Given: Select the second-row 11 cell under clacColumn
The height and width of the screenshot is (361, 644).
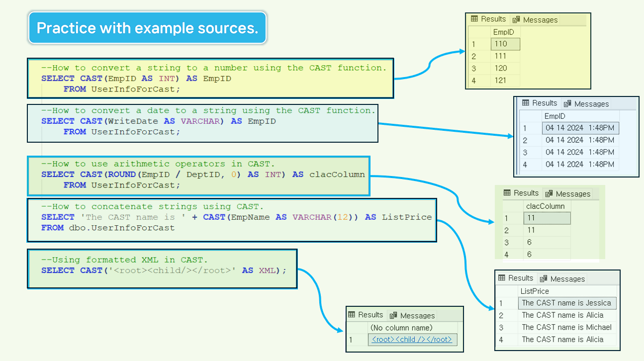Looking at the screenshot, I should [x=547, y=230].
